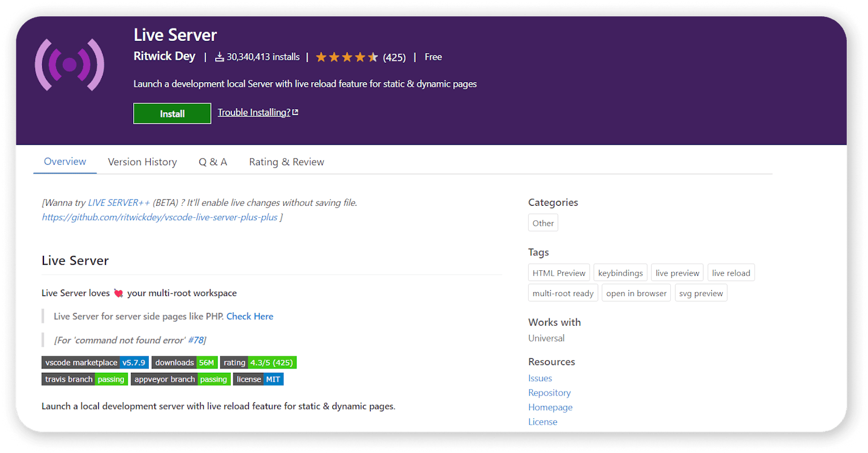This screenshot has height=453, width=868.
Task: Click the star rating icons
Action: [x=347, y=57]
